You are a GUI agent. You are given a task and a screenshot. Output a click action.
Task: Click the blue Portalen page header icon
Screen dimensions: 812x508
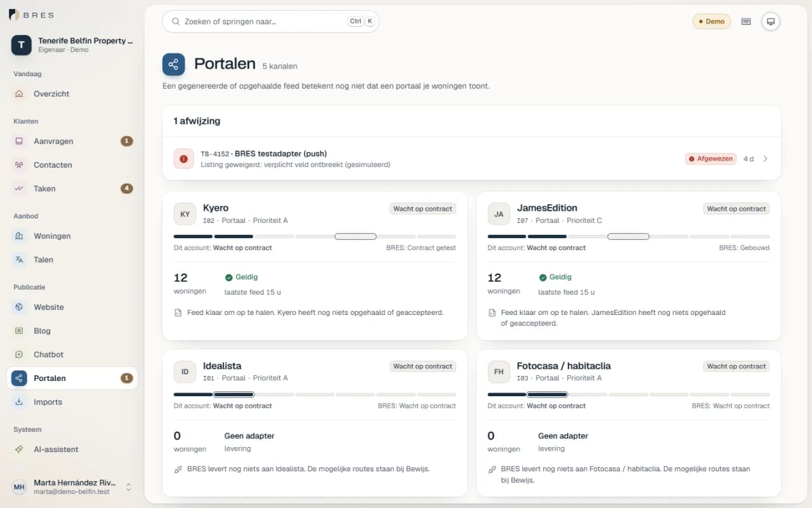pyautogui.click(x=174, y=65)
